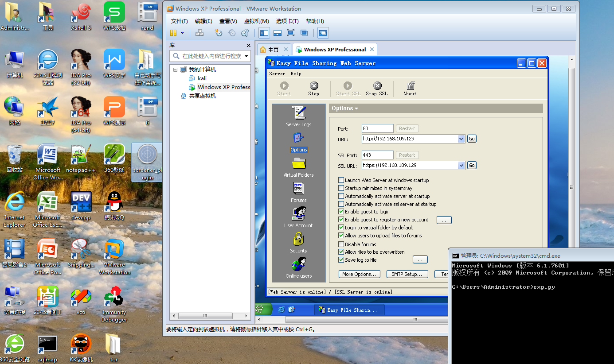Open the snapshot manager in VMware toolbar

tap(245, 33)
